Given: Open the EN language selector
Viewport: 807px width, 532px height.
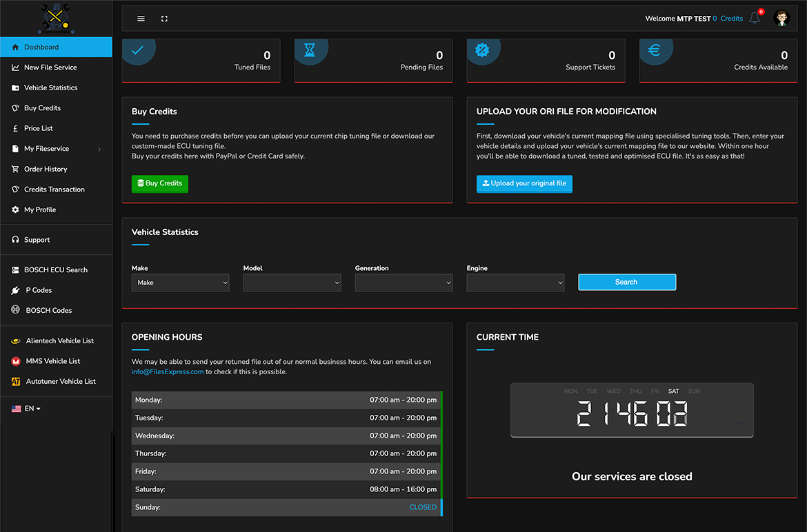Looking at the screenshot, I should [27, 409].
